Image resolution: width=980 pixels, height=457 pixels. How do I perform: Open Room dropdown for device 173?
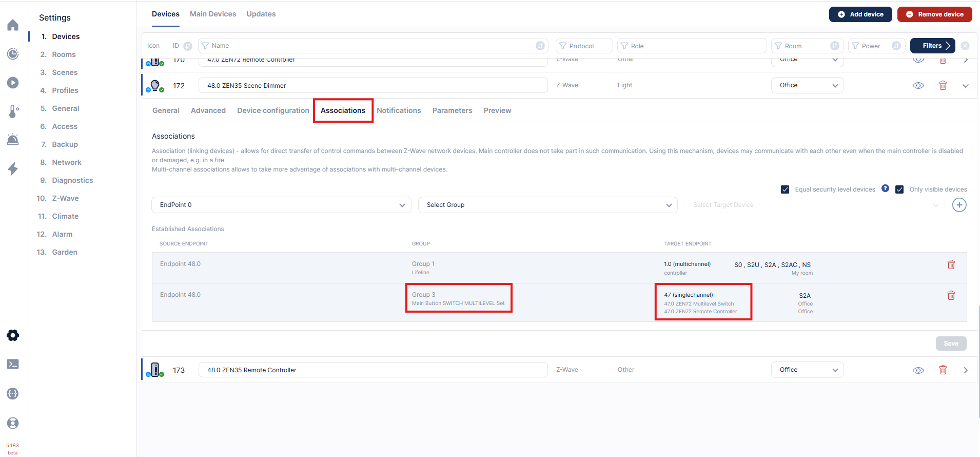(x=808, y=370)
